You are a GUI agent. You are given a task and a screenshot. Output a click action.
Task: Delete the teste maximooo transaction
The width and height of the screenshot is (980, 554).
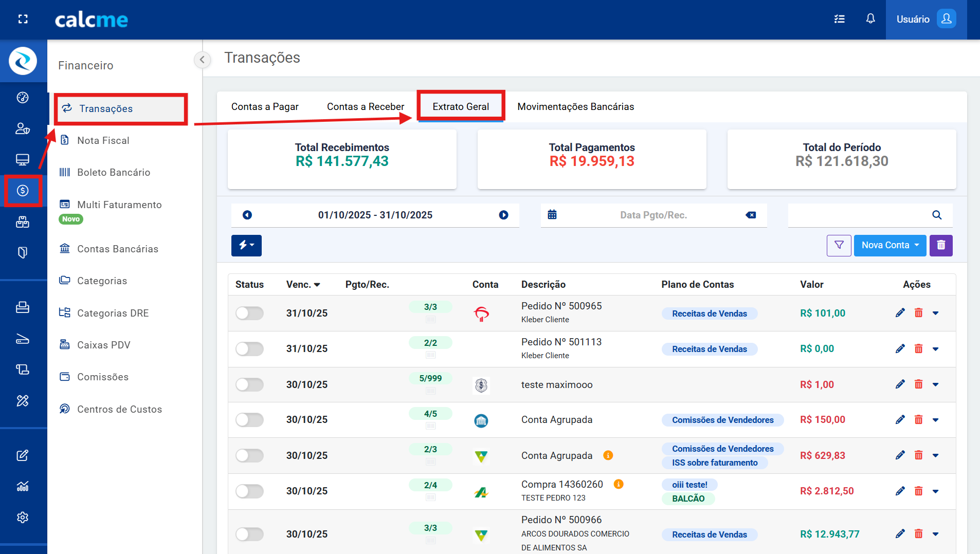[x=918, y=384]
